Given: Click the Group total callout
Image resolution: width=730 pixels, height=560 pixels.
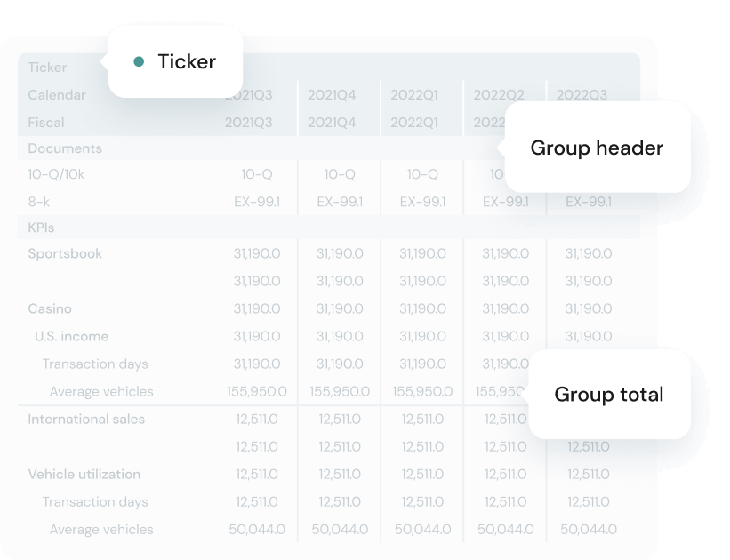Looking at the screenshot, I should pos(608,394).
